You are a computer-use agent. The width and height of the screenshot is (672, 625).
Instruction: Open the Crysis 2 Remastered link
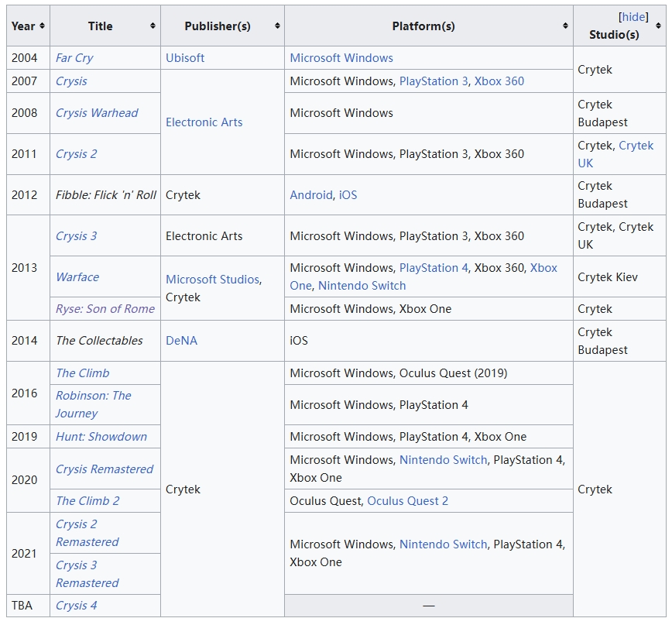(87, 533)
